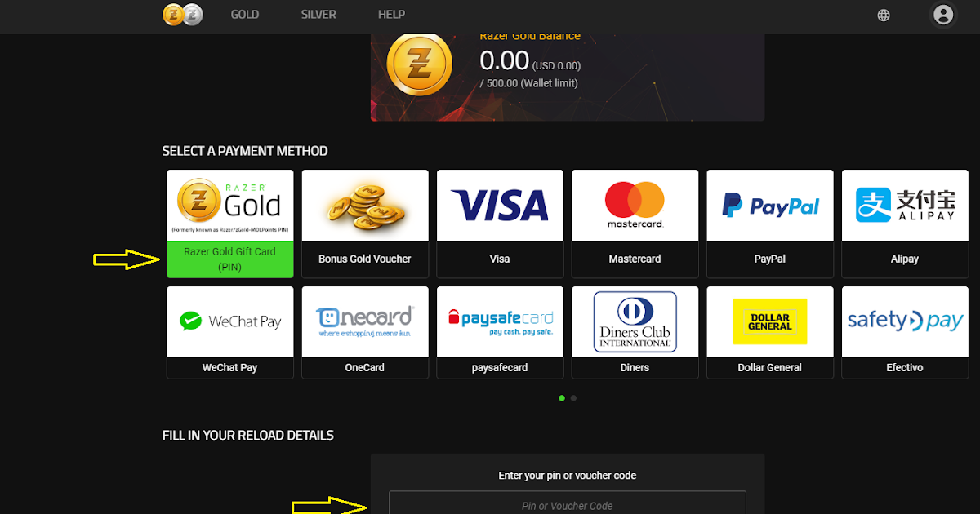The height and width of the screenshot is (514, 980).
Task: Click the Pin or Voucher Code field
Action: [x=568, y=503]
